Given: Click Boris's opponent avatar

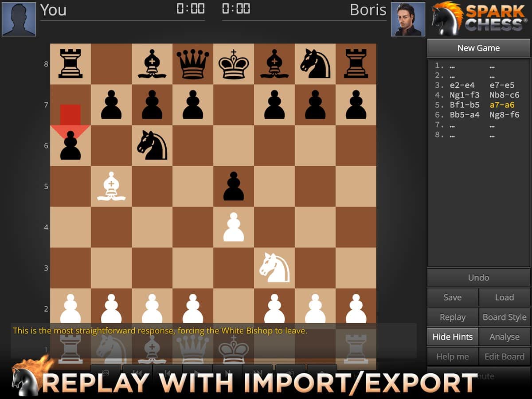Looking at the screenshot, I should click(x=408, y=19).
